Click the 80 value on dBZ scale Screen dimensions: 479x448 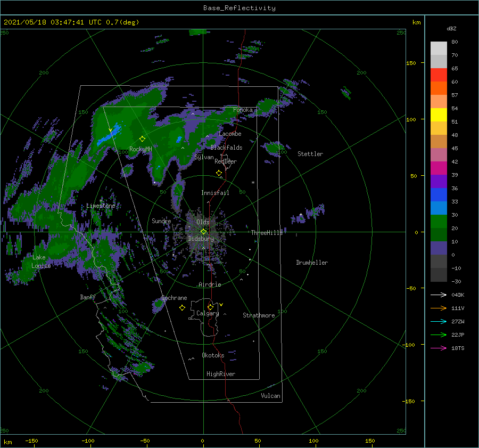tap(455, 42)
